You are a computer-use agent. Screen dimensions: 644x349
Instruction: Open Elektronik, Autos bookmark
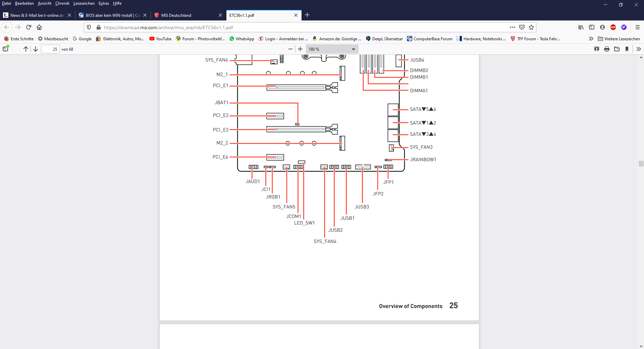click(x=120, y=39)
